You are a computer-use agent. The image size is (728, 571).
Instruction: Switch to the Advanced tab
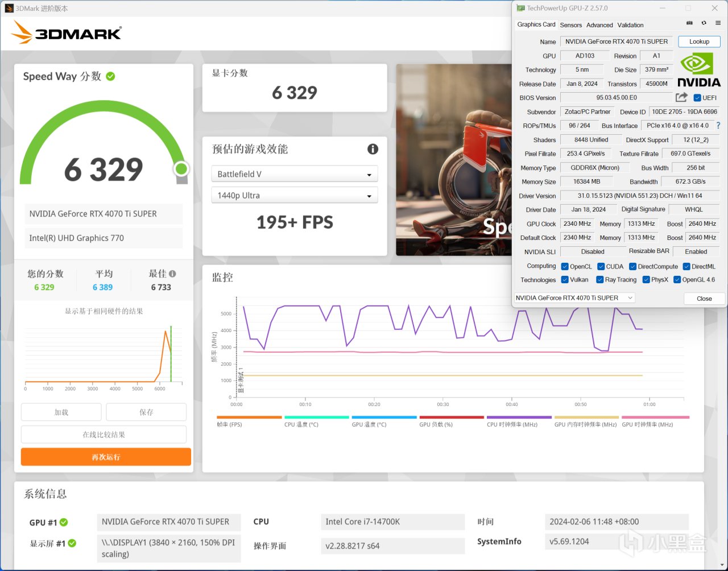[x=600, y=25]
